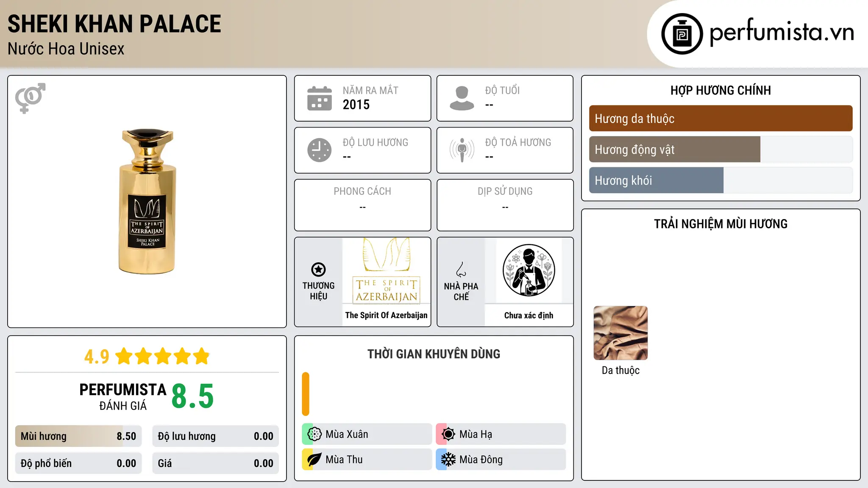Screen dimensions: 868x488
Task: Open the gold perfume bottle image
Action: (147, 201)
